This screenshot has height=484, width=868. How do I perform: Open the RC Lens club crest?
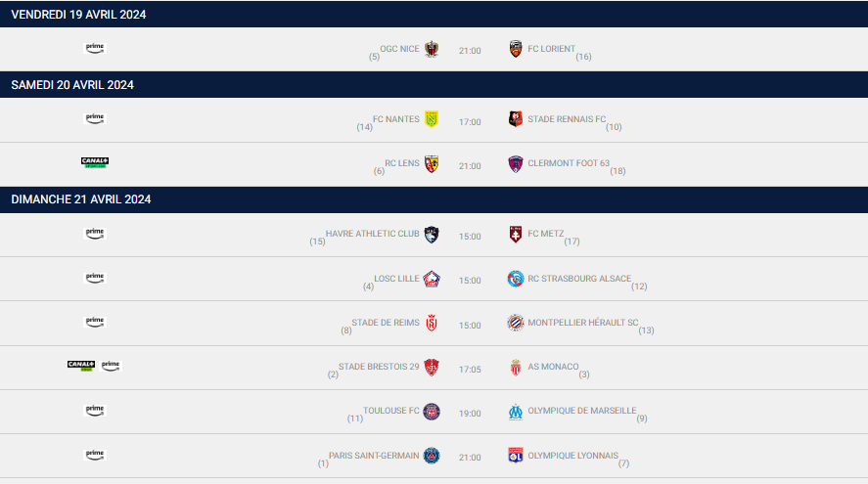click(x=432, y=163)
